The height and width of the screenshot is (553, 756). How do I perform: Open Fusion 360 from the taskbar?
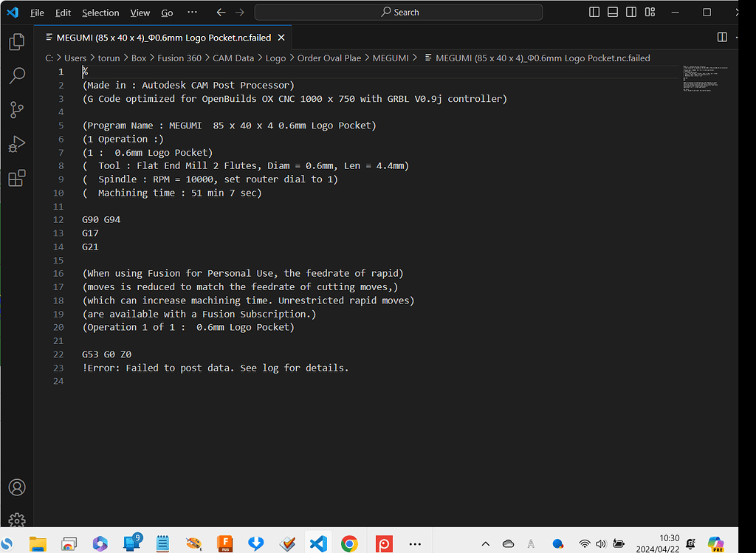point(224,543)
